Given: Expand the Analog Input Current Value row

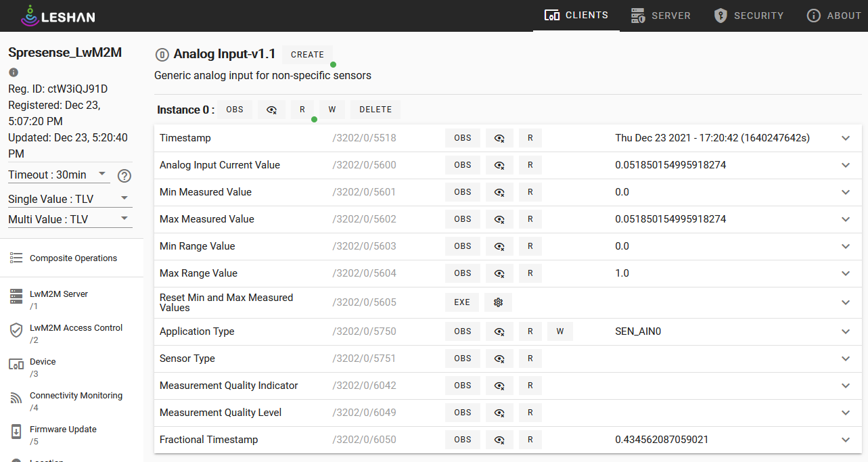Looking at the screenshot, I should tap(845, 165).
